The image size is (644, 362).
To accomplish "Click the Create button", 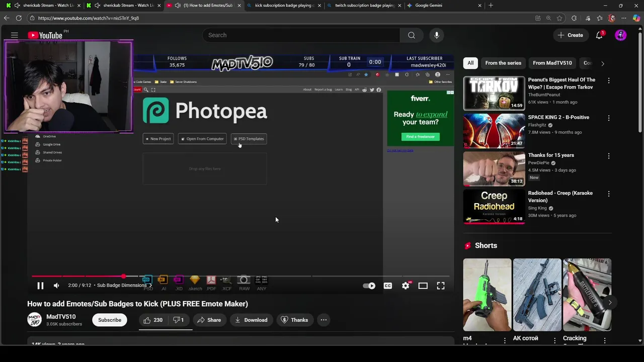I will click(570, 35).
